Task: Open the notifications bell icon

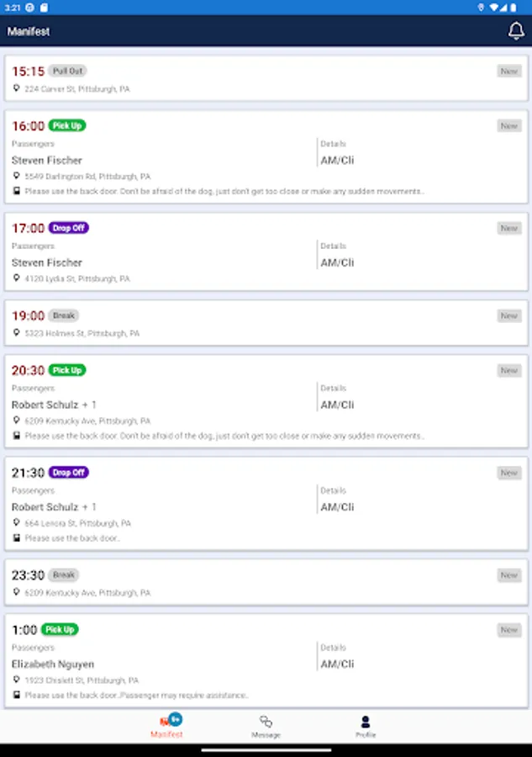Action: click(516, 31)
